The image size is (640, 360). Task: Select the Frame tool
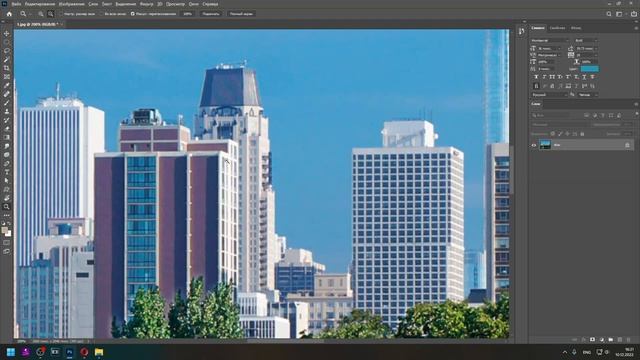coord(7,77)
